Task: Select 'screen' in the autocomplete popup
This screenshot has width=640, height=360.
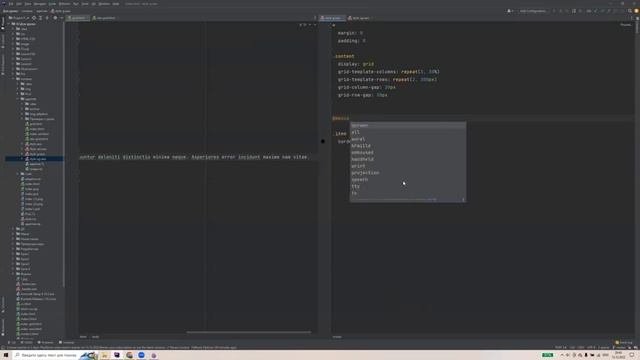Action: point(407,125)
